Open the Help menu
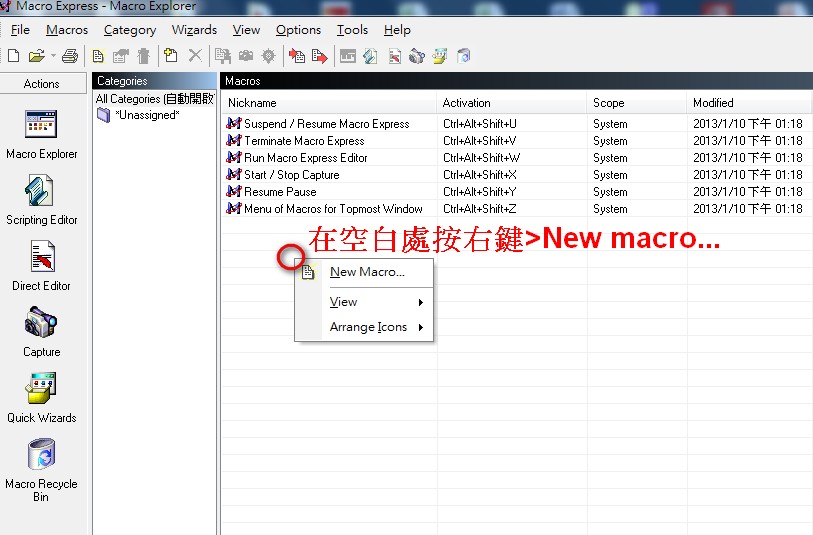Image resolution: width=813 pixels, height=535 pixels. tap(397, 30)
